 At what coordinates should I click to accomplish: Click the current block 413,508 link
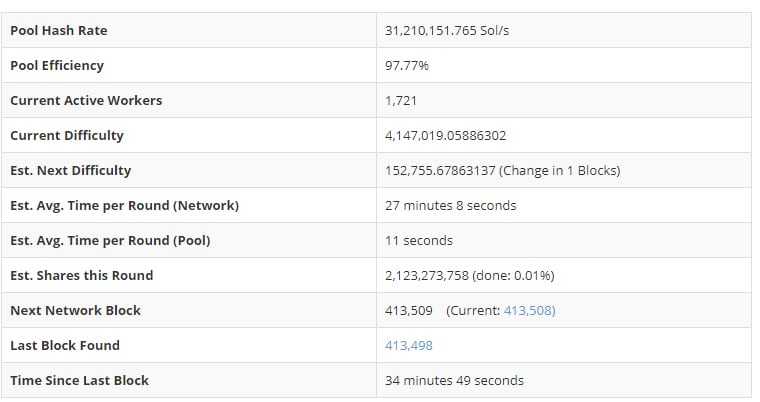pos(529,310)
